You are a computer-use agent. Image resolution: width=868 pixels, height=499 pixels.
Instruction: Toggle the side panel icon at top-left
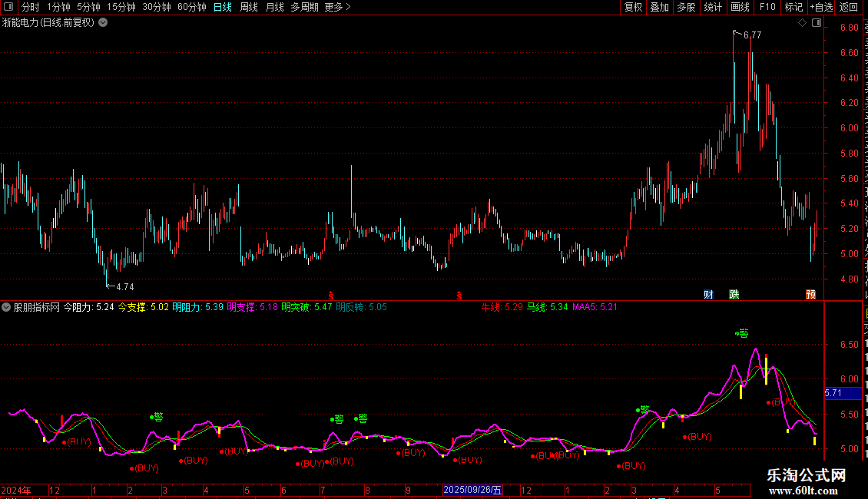click(x=8, y=7)
